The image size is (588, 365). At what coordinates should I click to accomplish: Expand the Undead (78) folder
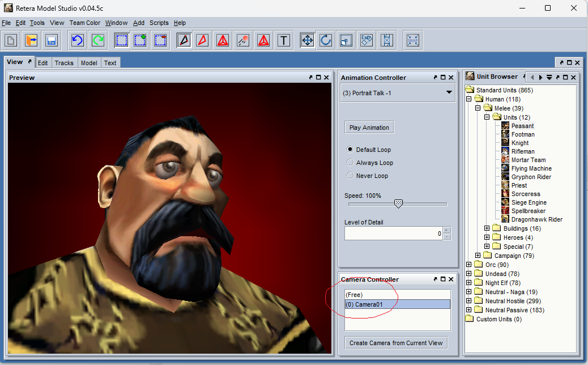pyautogui.click(x=468, y=274)
